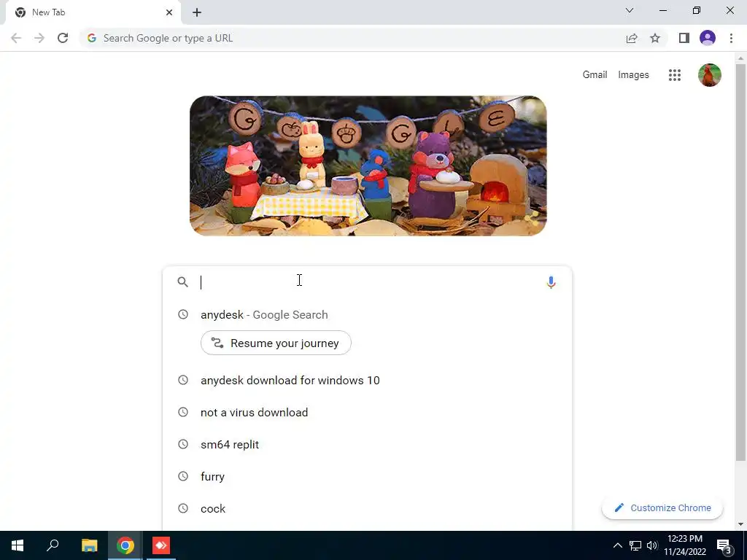Click the Chrome taskbar icon
The width and height of the screenshot is (747, 560).
125,545
